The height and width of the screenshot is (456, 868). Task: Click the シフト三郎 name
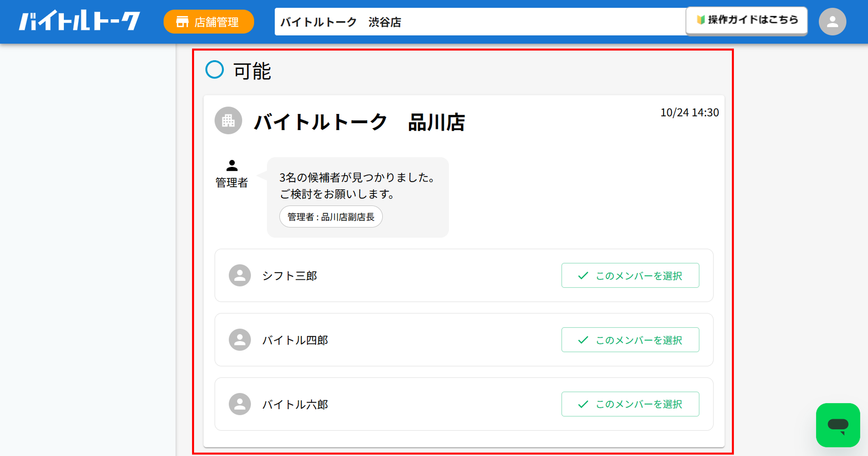pyautogui.click(x=289, y=276)
